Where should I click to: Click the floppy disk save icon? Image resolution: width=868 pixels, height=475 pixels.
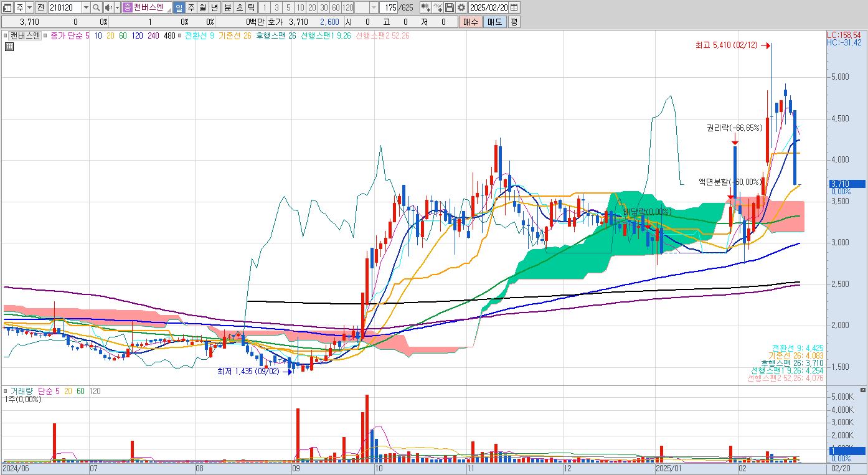450,7
